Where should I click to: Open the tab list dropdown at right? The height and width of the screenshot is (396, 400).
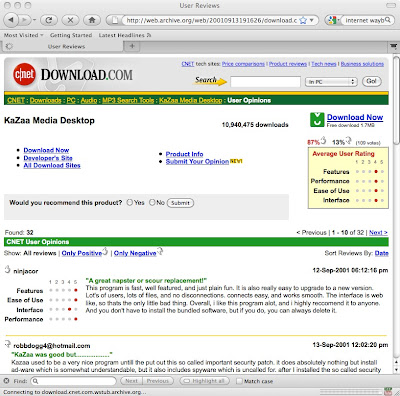click(394, 46)
